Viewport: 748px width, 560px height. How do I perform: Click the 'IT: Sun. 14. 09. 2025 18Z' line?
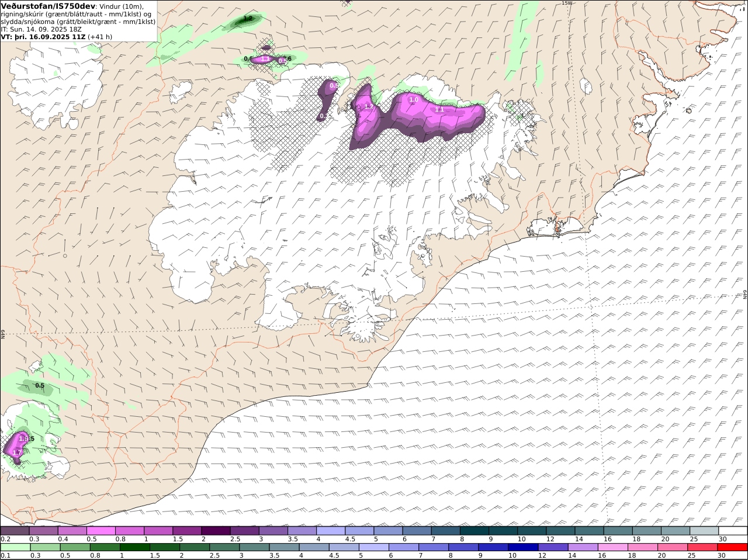pyautogui.click(x=41, y=29)
